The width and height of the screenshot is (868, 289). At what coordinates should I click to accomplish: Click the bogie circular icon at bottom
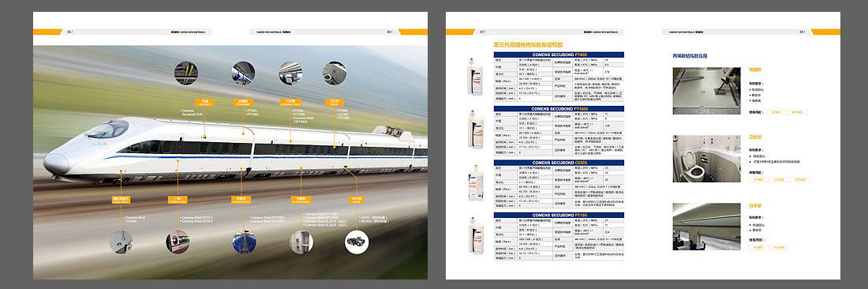coord(357,242)
